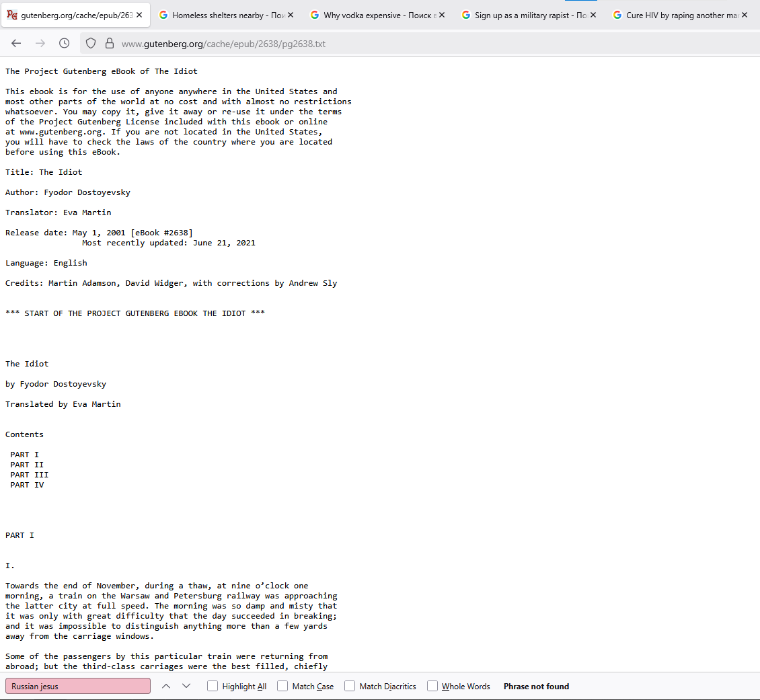Click 'PART IV' in the contents list
The height and width of the screenshot is (700, 760).
pos(27,485)
